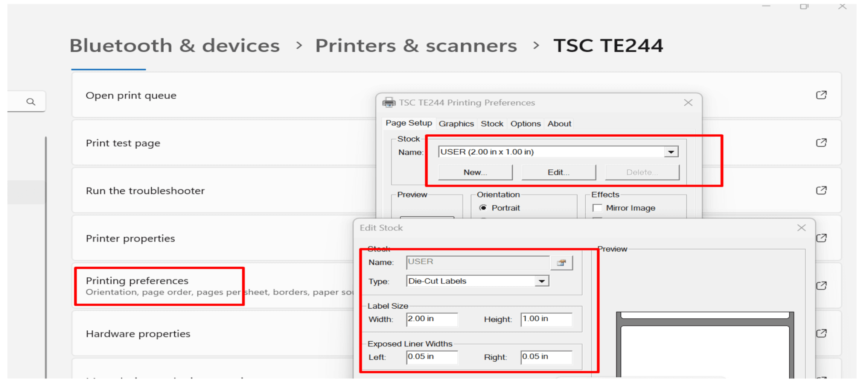Switch to the Graphics tab
Screen dimensions: 868x386
click(456, 123)
